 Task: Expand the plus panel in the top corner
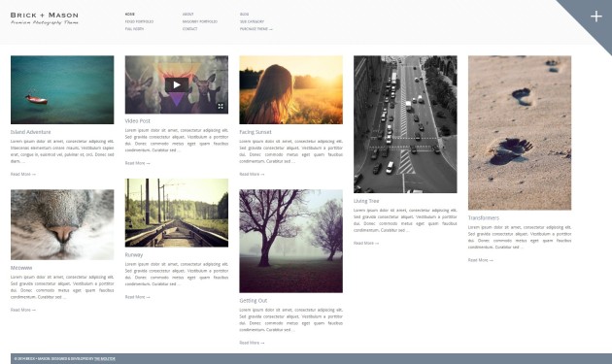[x=595, y=17]
